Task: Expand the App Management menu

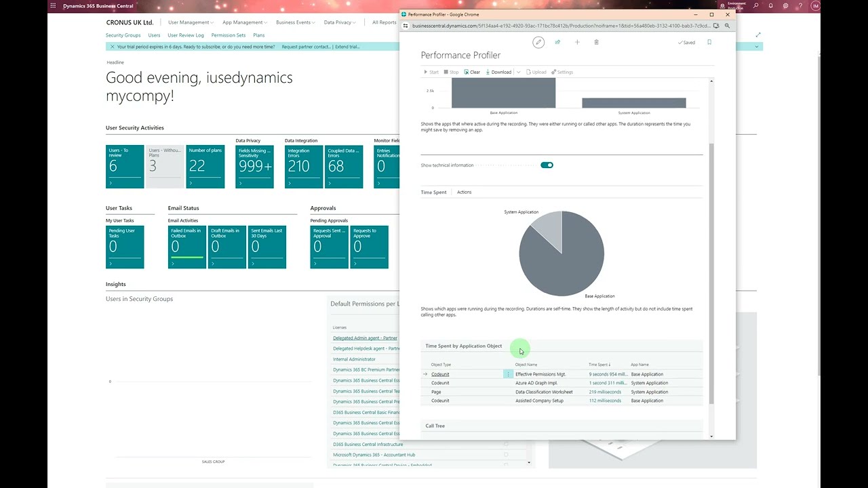Action: 244,22
